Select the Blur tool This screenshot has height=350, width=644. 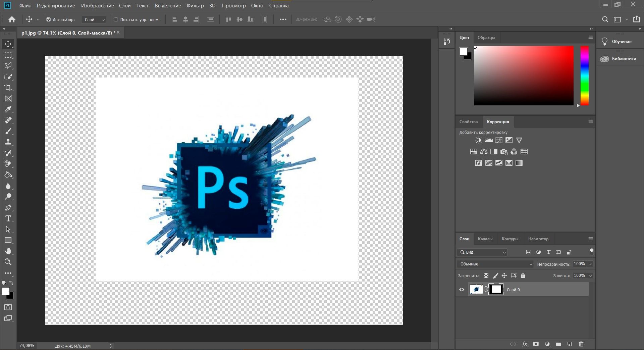[8, 186]
